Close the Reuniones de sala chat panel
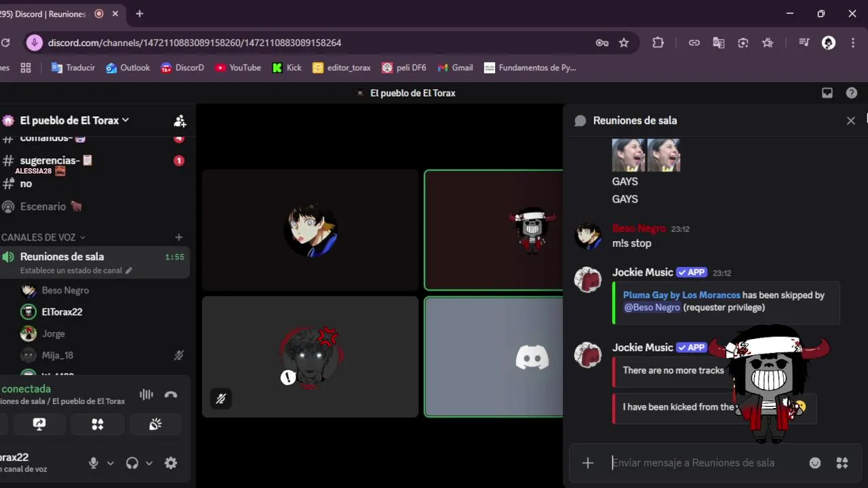The height and width of the screenshot is (488, 868). (851, 121)
